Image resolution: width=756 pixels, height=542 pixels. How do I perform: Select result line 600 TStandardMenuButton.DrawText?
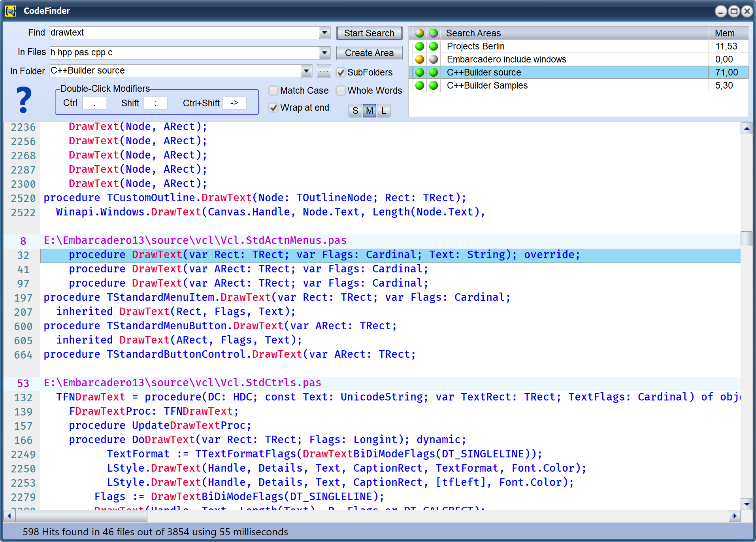point(220,326)
